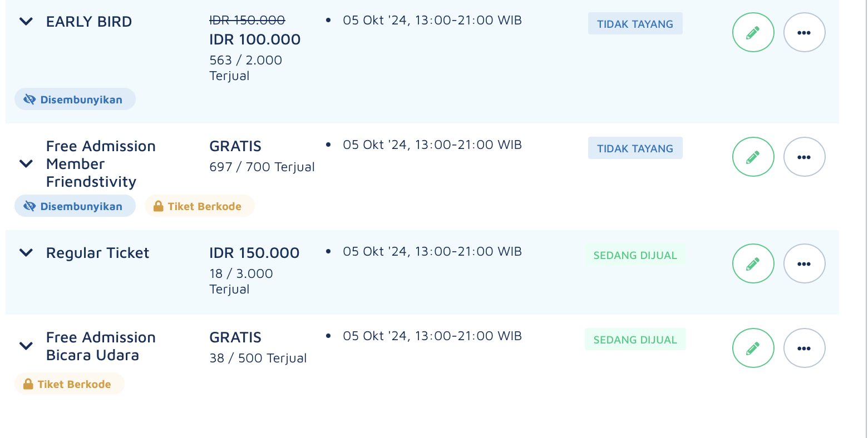
Task: Click Disembunyikan badge under Member Friendstivity
Action: tap(75, 206)
